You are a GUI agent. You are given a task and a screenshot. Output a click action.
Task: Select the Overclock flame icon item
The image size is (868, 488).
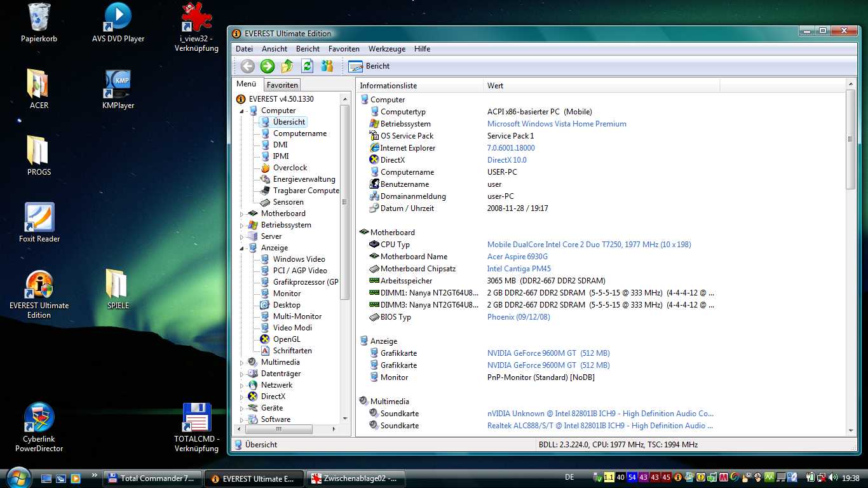[x=265, y=168]
